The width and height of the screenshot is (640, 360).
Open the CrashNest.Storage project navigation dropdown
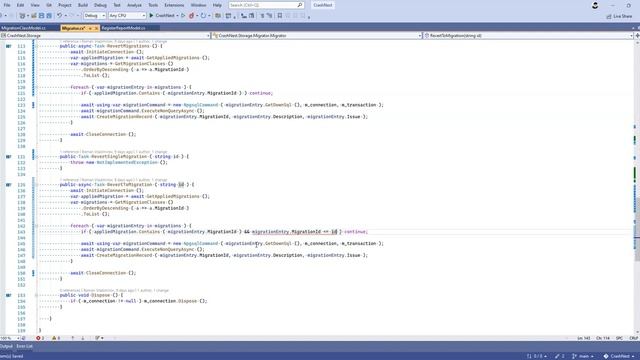(105, 36)
